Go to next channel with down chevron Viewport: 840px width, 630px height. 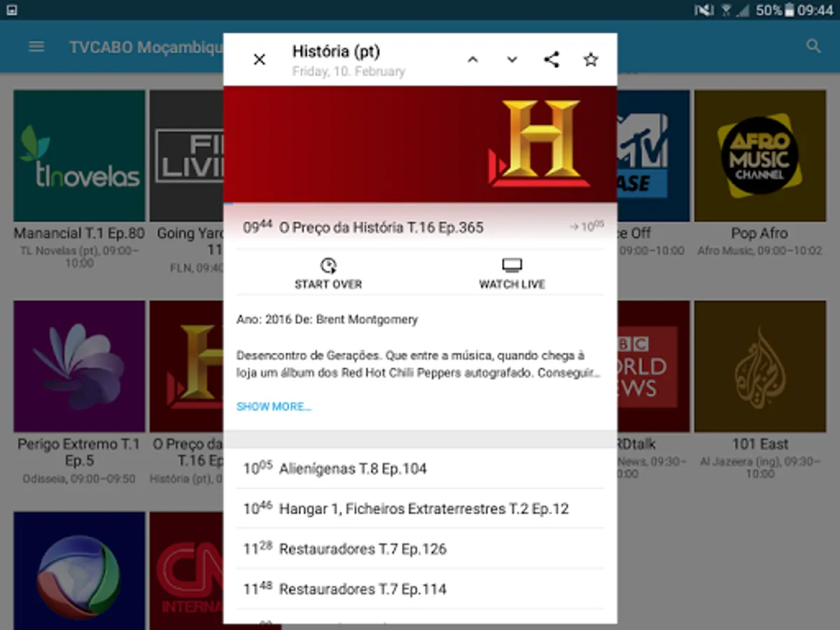pos(512,60)
